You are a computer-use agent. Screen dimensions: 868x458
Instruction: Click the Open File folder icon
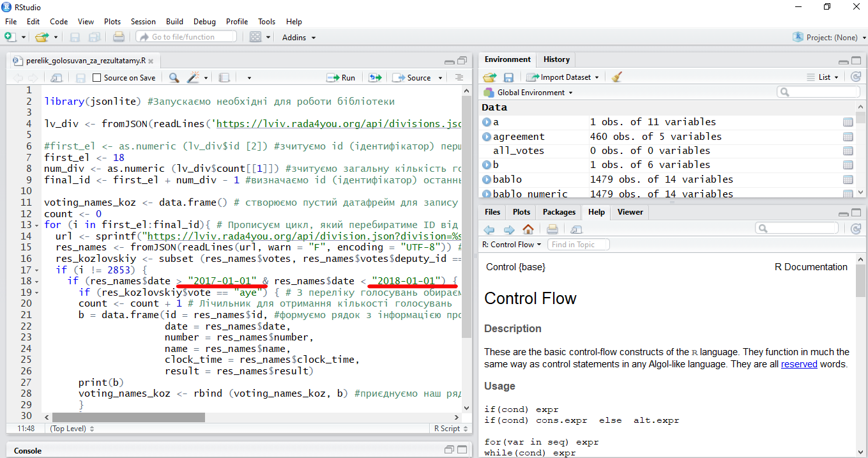[x=42, y=37]
